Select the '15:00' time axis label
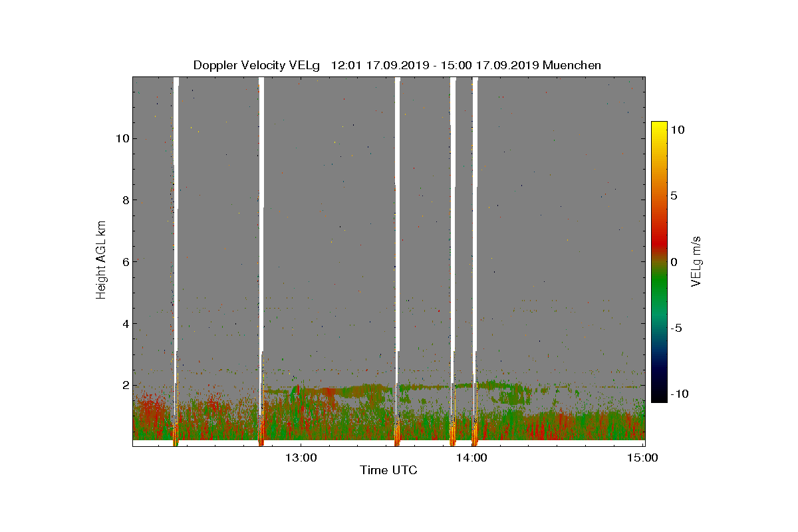 click(x=643, y=458)
